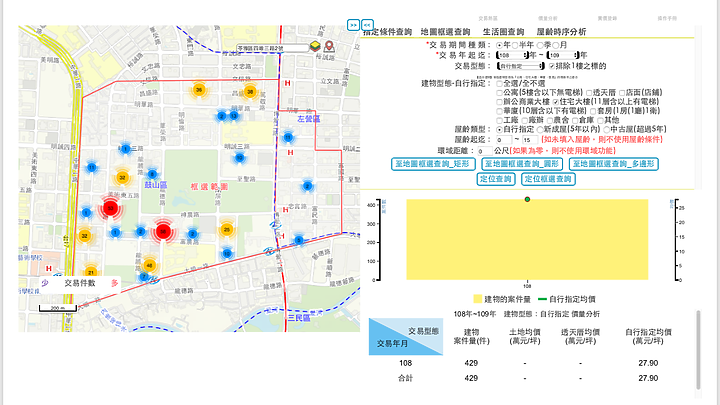720x405 pixels.
Task: Select the 季 transaction period radio
Action: coord(540,45)
